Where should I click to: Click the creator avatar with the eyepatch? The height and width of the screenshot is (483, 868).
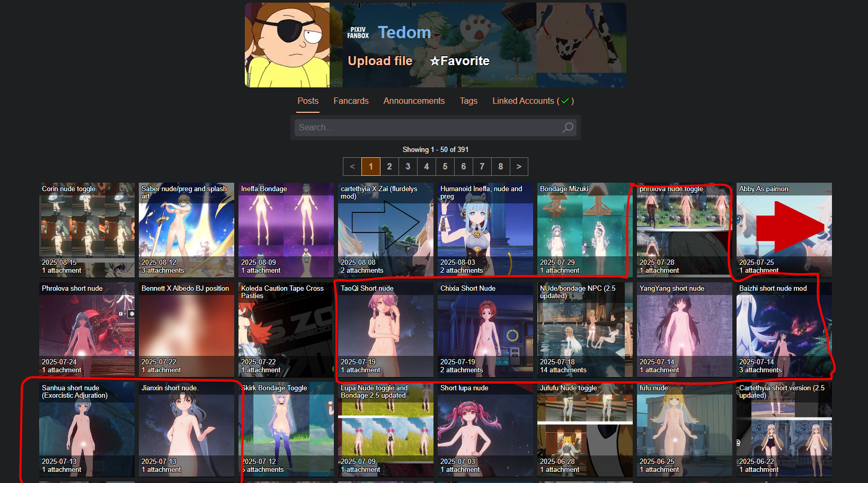click(x=287, y=45)
